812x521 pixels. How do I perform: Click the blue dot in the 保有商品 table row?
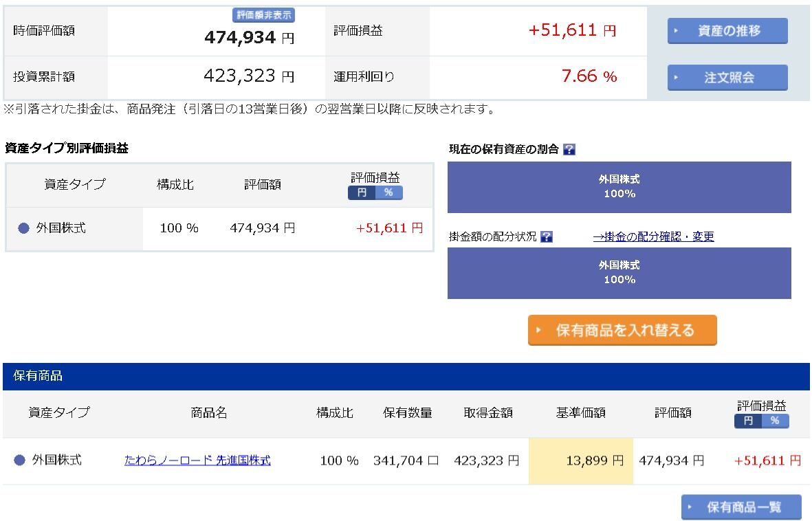(19, 460)
